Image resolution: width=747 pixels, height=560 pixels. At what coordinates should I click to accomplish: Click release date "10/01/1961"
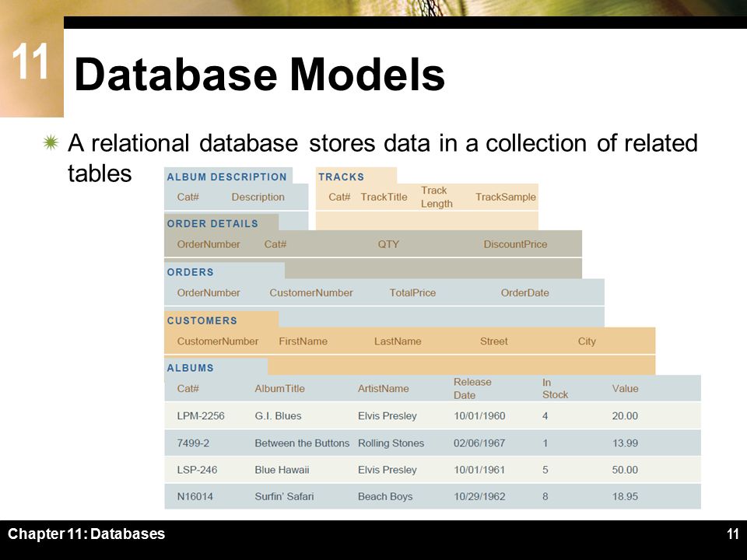tap(479, 470)
